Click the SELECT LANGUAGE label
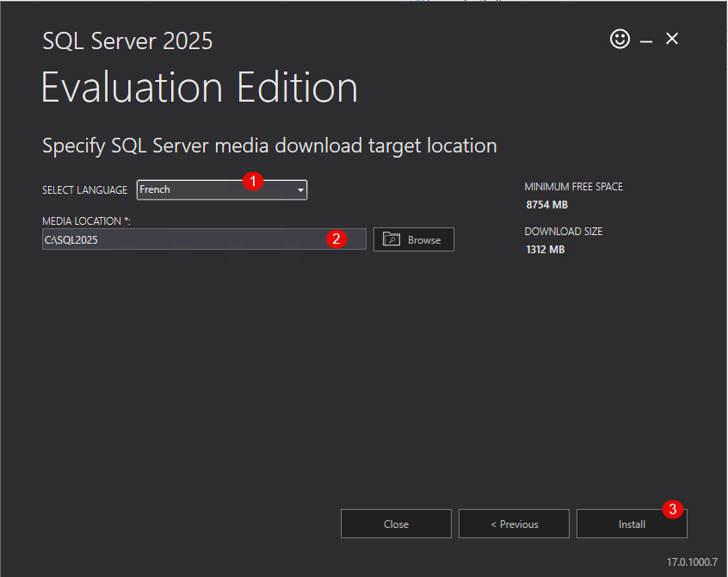728x577 pixels. (84, 190)
